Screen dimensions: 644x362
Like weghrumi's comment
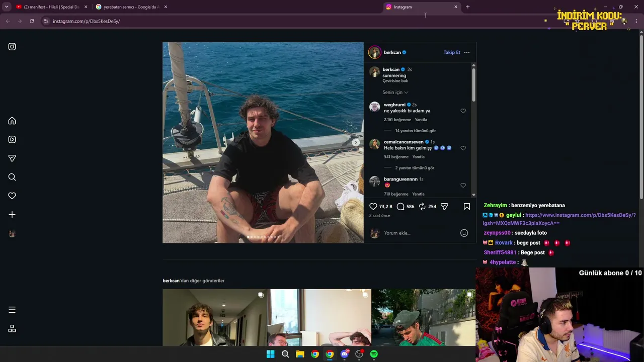point(463,111)
